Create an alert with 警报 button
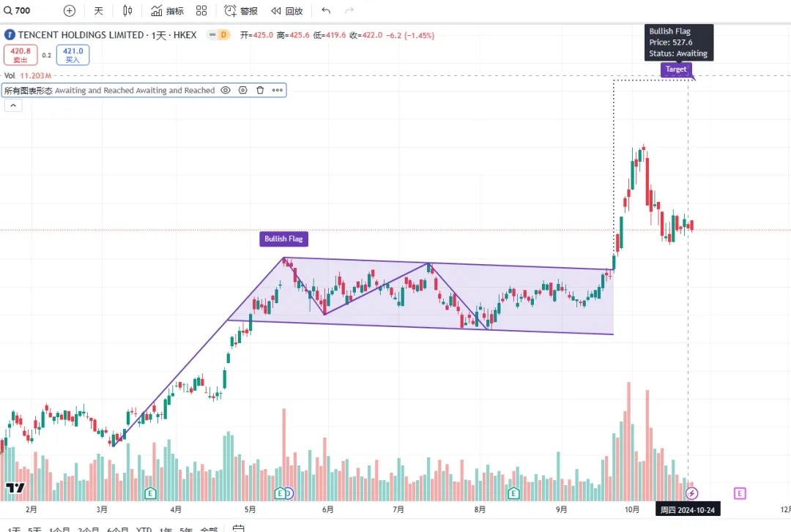Screen dimensions: 791x532 pos(241,11)
